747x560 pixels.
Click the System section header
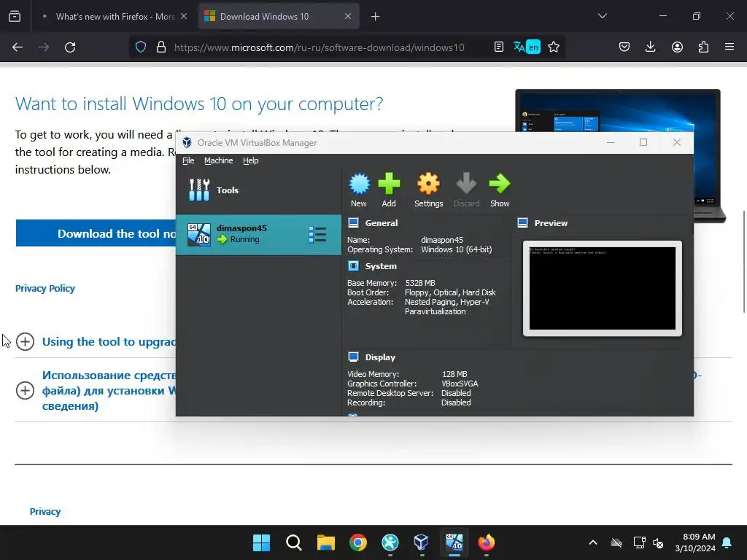pos(381,266)
